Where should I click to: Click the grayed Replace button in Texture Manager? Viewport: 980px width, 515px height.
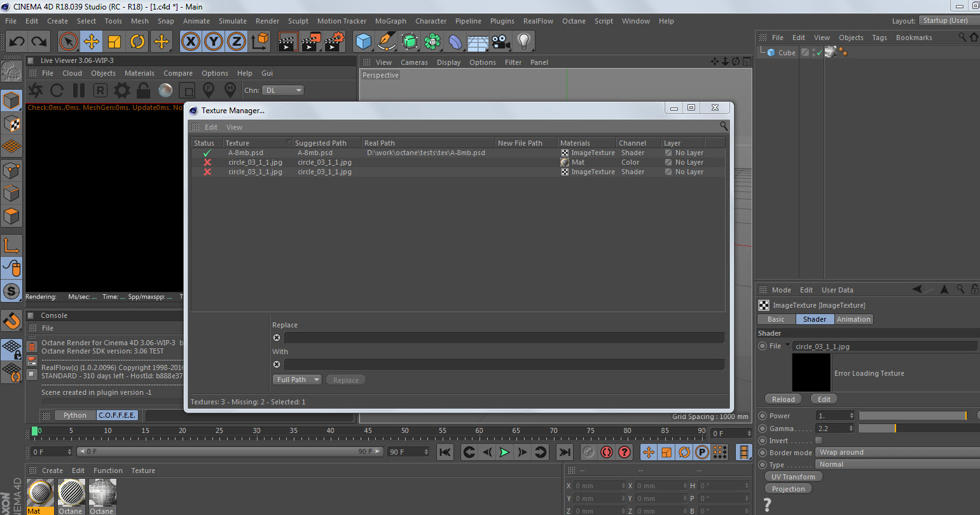(346, 380)
